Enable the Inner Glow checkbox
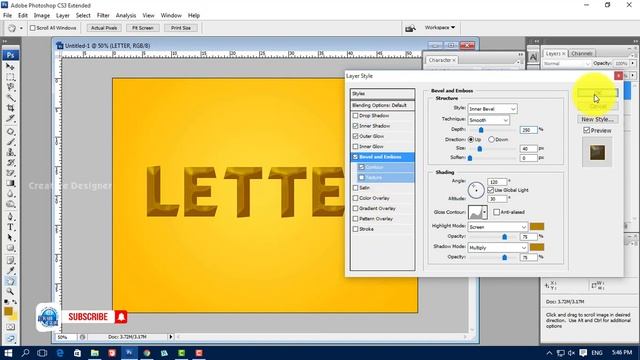 [x=355, y=146]
